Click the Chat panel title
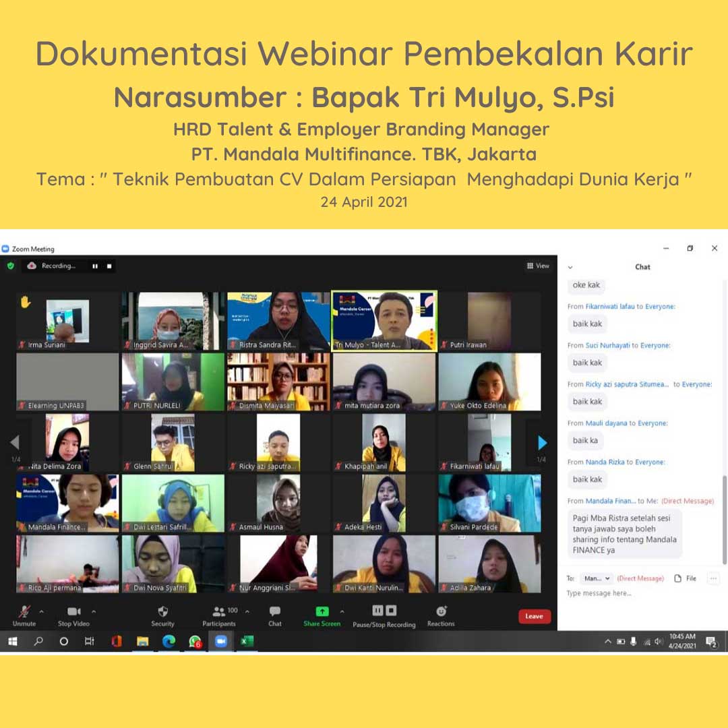This screenshot has width=728, height=728. click(642, 267)
